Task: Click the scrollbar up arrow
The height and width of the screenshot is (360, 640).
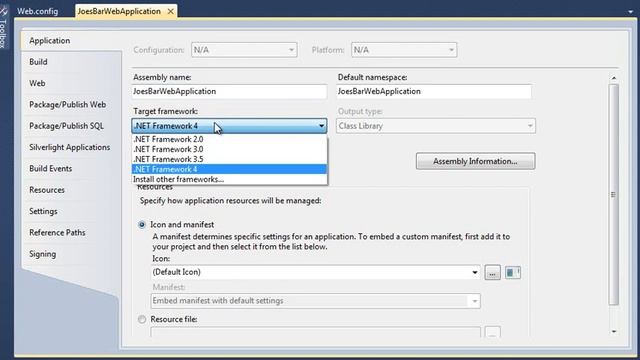Action: point(613,78)
